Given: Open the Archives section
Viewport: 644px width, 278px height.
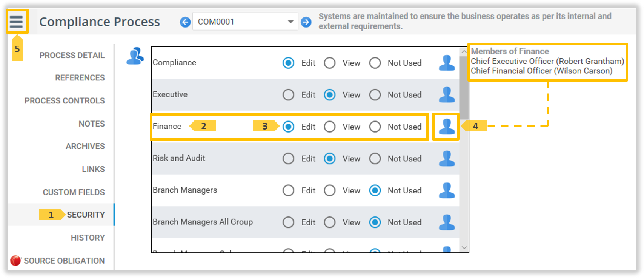Looking at the screenshot, I should pos(85,146).
